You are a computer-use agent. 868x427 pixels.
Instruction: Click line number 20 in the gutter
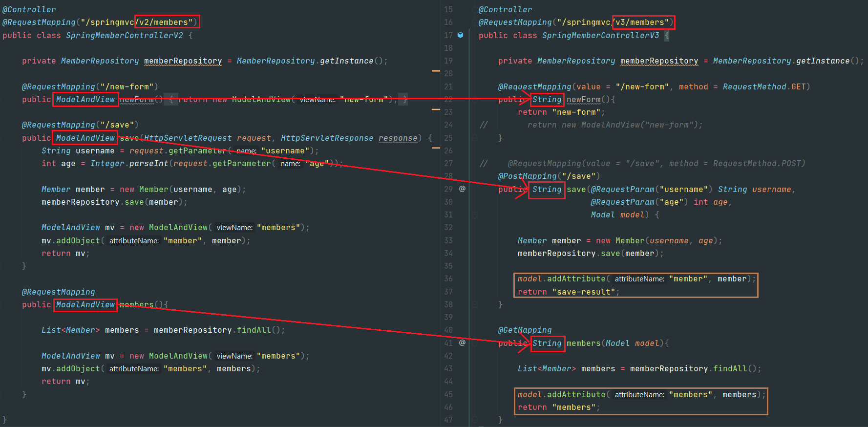448,74
